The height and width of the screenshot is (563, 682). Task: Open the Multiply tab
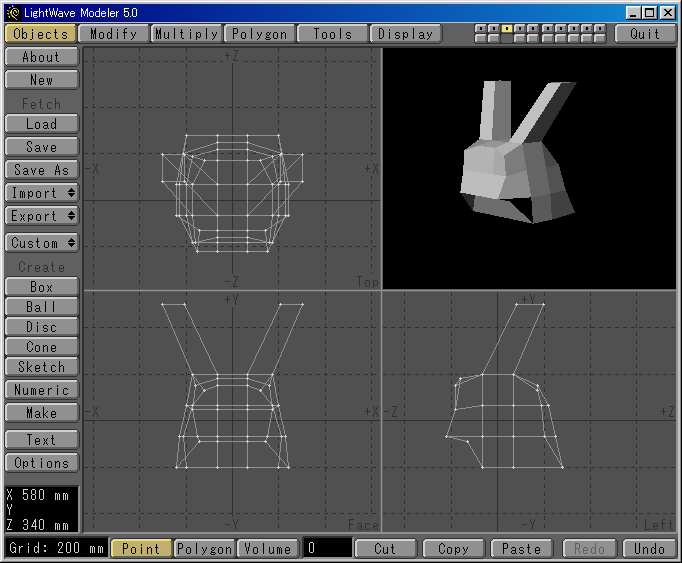[186, 33]
